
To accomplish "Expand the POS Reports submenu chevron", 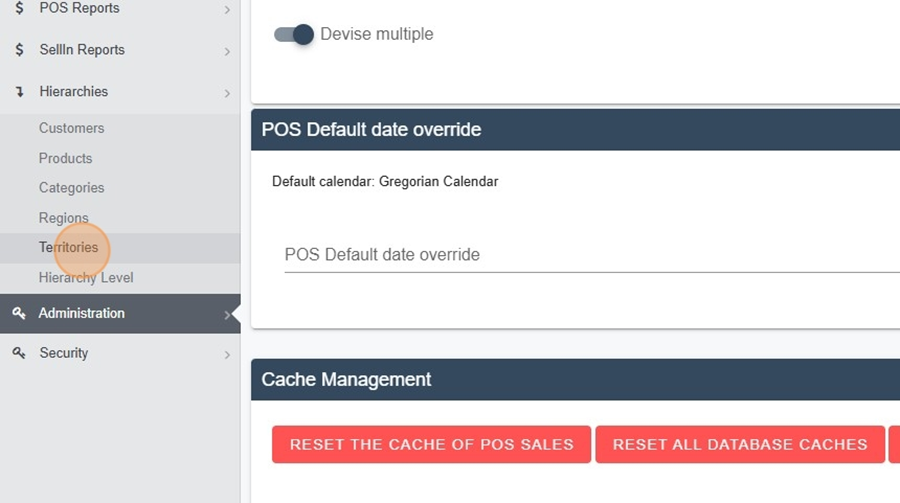I will point(227,10).
